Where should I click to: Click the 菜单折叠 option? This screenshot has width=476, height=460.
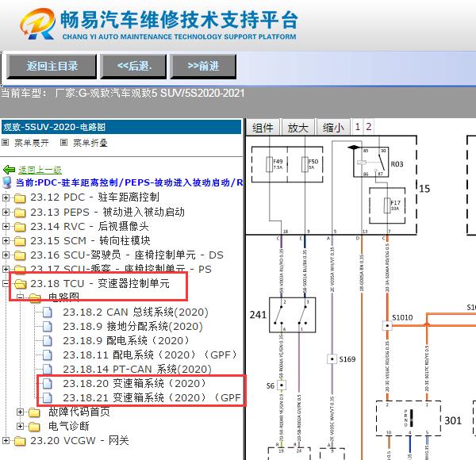90,143
